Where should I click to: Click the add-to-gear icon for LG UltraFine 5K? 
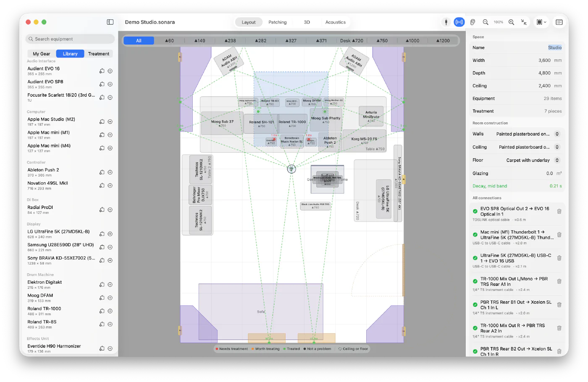(x=102, y=234)
